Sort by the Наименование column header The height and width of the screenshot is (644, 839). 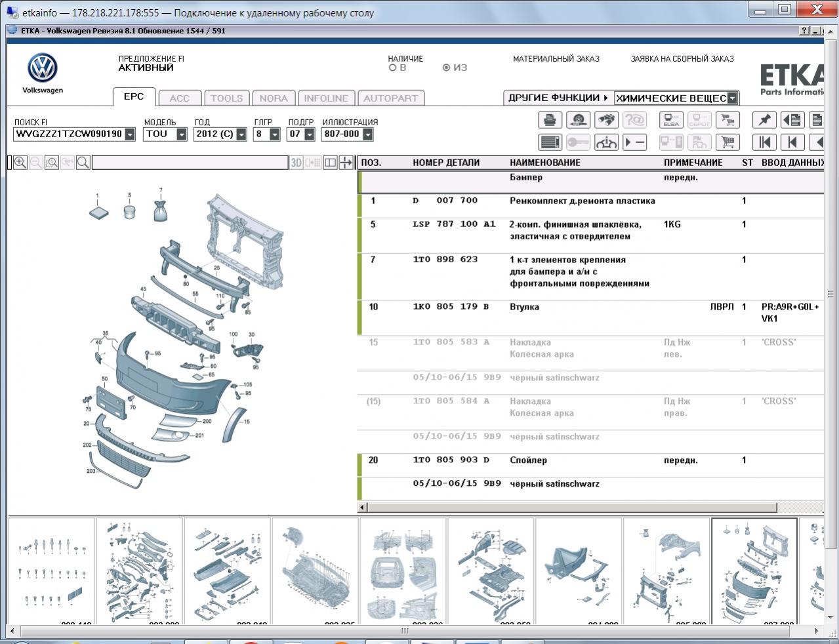pos(545,163)
